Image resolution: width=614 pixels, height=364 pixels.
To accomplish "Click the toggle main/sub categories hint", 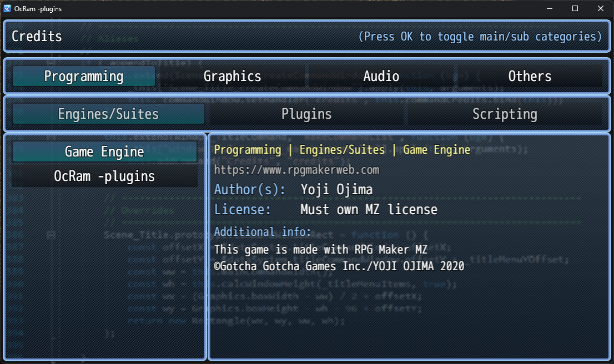I will tap(480, 37).
